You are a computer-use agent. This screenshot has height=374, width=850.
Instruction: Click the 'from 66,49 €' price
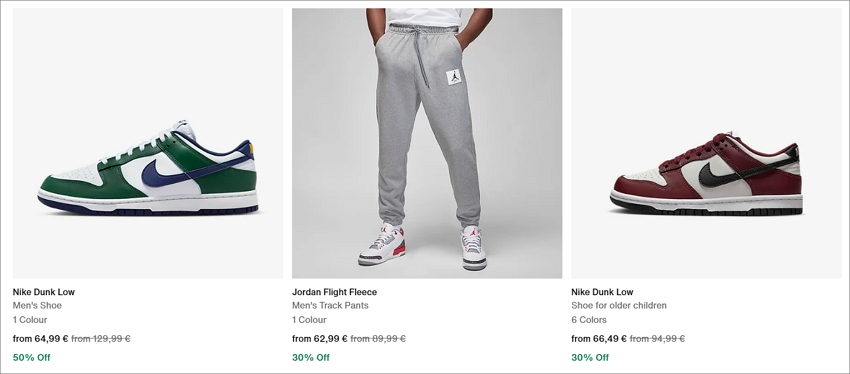(x=599, y=339)
